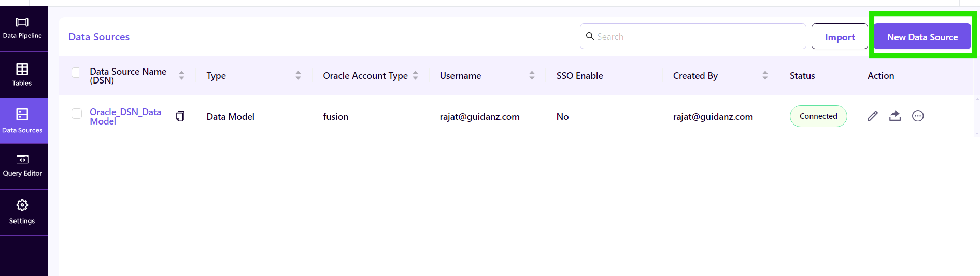Image resolution: width=980 pixels, height=276 pixels.
Task: Sort by Username column
Action: 532,75
